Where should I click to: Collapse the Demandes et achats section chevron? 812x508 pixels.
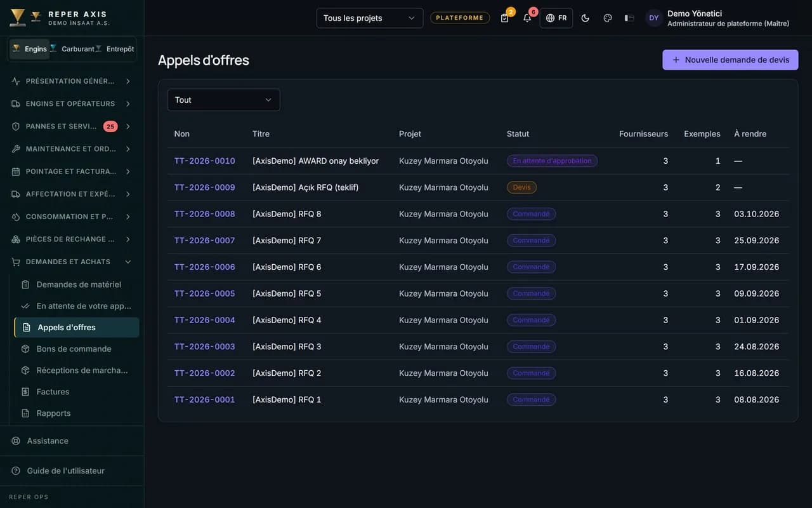[128, 262]
